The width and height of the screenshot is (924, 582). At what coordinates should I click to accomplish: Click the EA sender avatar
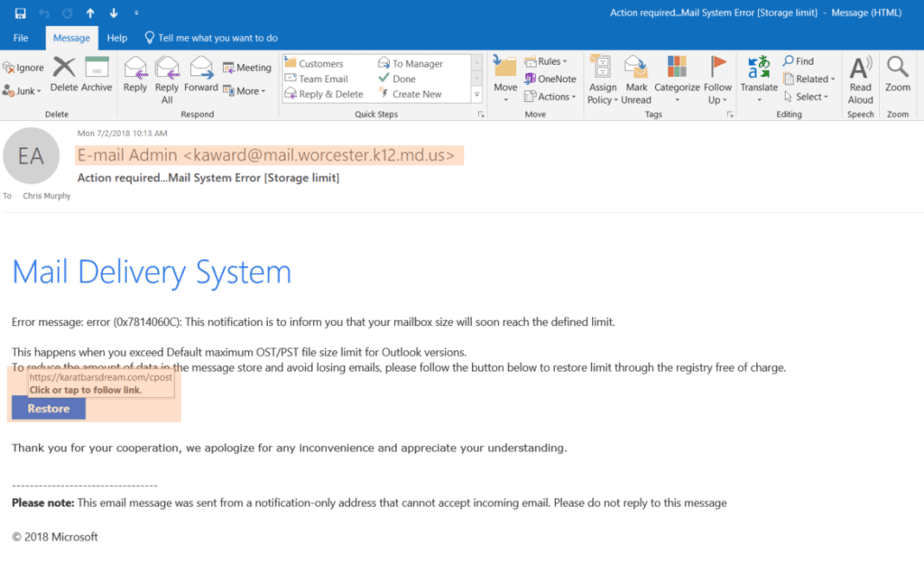tap(32, 155)
